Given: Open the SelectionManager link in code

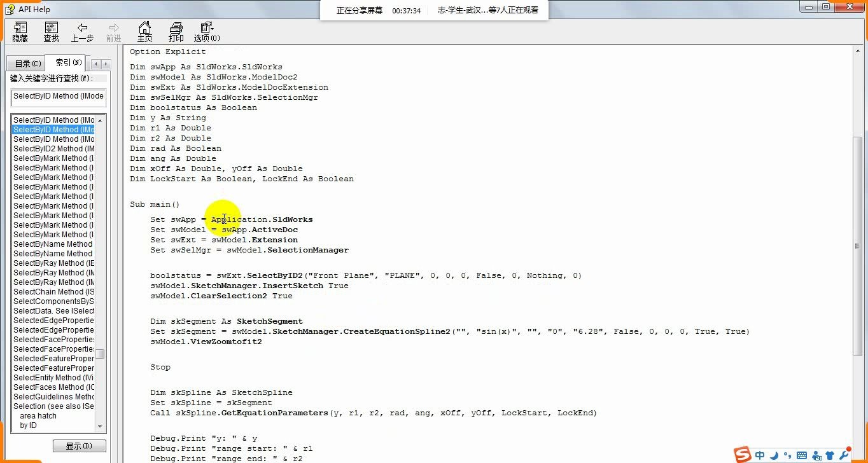Looking at the screenshot, I should pyautogui.click(x=308, y=250).
